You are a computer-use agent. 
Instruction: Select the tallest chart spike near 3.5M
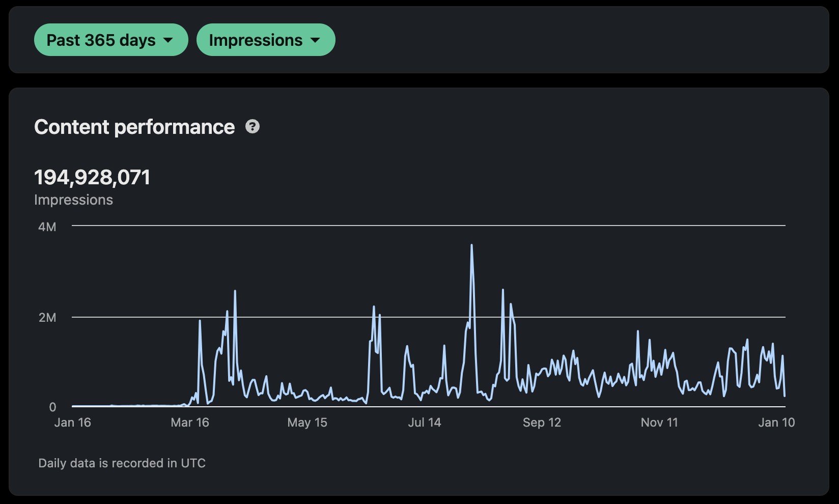coord(472,246)
